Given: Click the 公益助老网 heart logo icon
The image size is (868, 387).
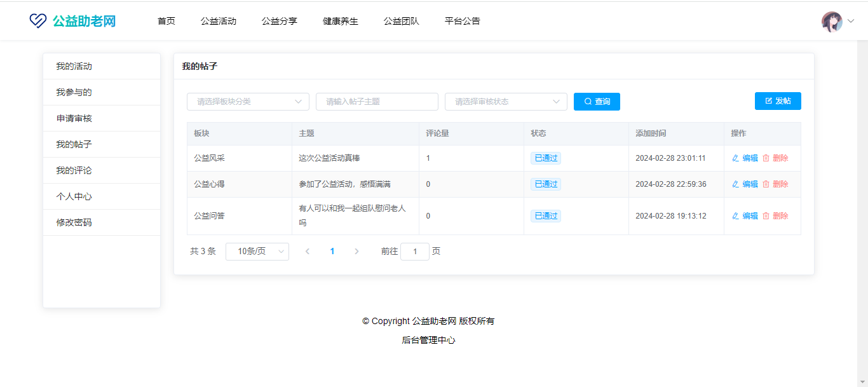Looking at the screenshot, I should click(x=38, y=21).
